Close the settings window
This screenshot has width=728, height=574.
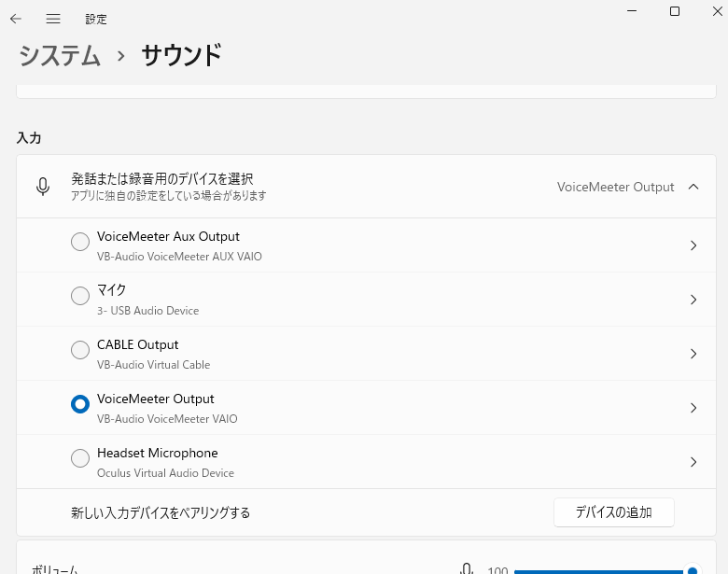[x=718, y=10]
